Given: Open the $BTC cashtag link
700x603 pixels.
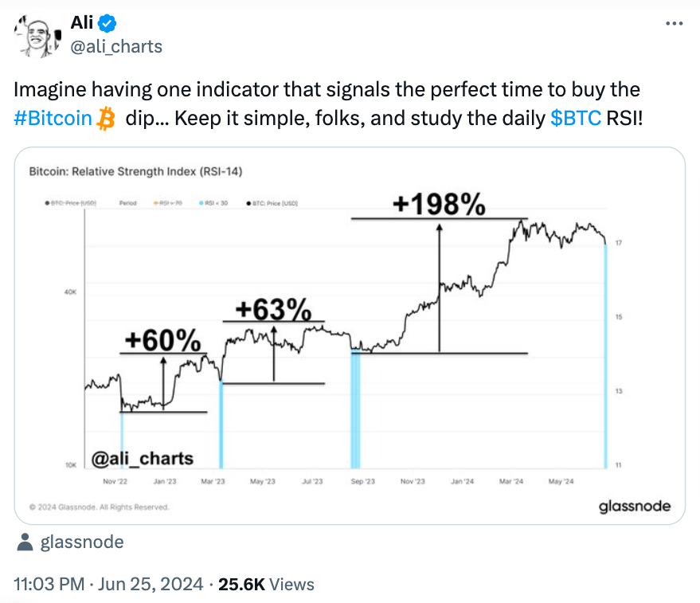Looking at the screenshot, I should (x=576, y=119).
